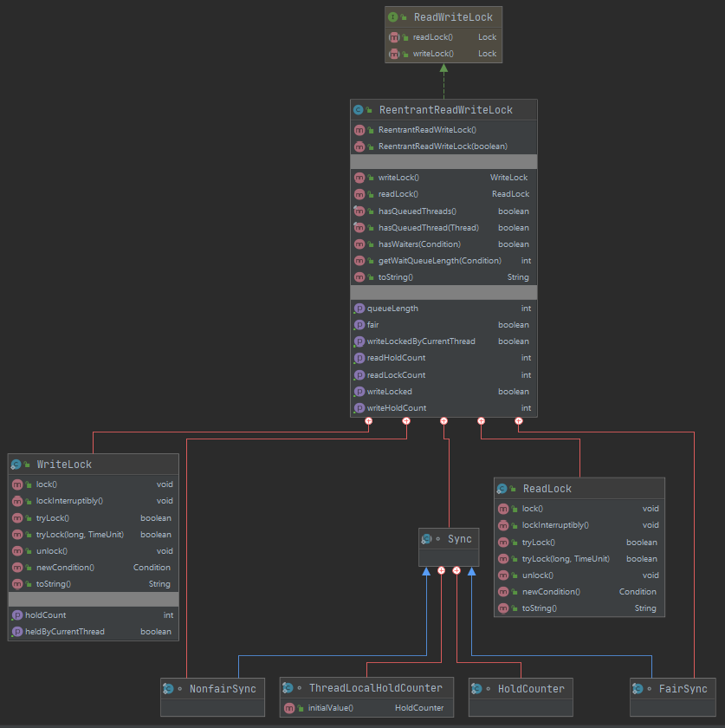Viewport: 725px width, 728px height.
Task: Select the ReadLock node title
Action: point(547,489)
